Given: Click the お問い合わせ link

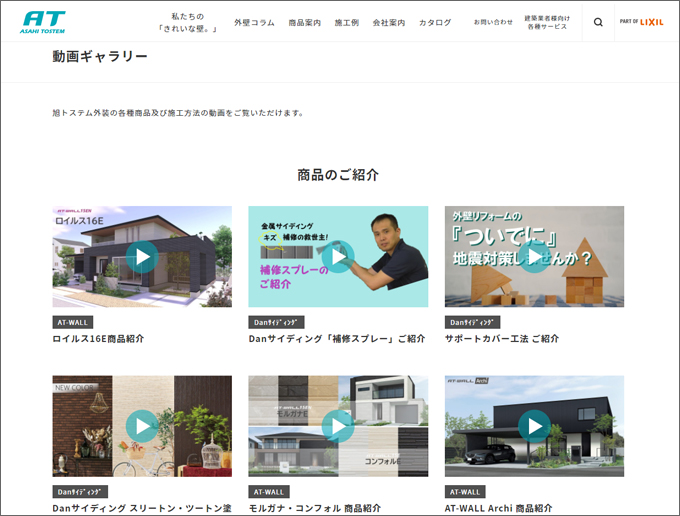Looking at the screenshot, I should click(493, 22).
